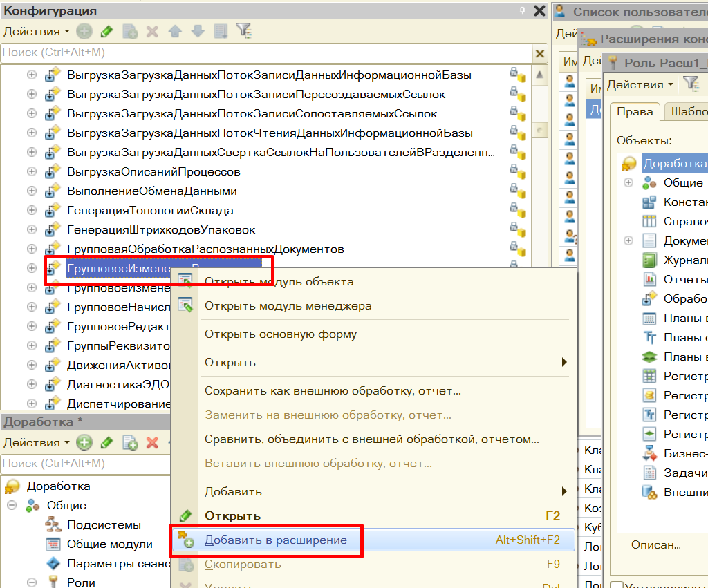
Task: Select the Журналы документов item in the role tree
Action: click(x=685, y=260)
